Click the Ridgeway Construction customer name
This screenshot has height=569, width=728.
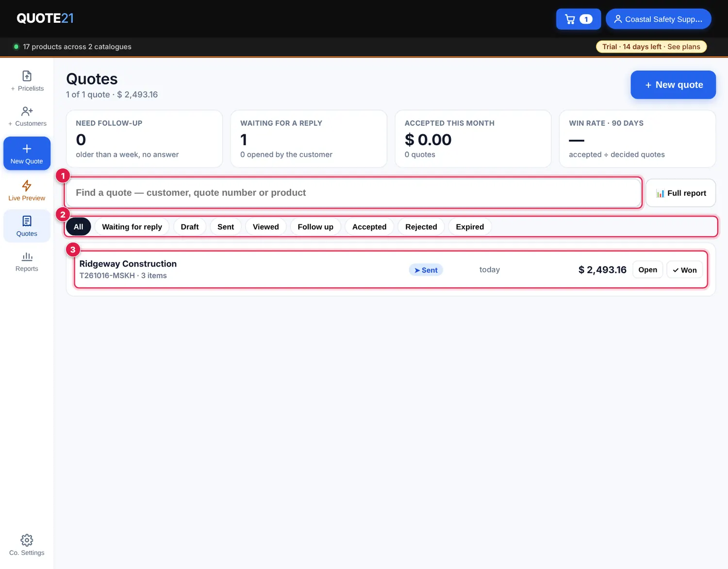[x=128, y=264]
